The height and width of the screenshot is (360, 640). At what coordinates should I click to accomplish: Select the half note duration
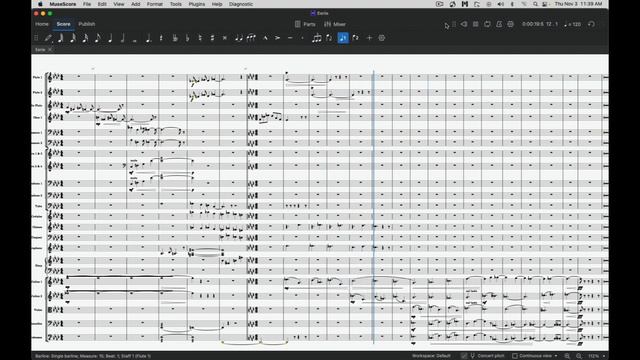click(122, 38)
